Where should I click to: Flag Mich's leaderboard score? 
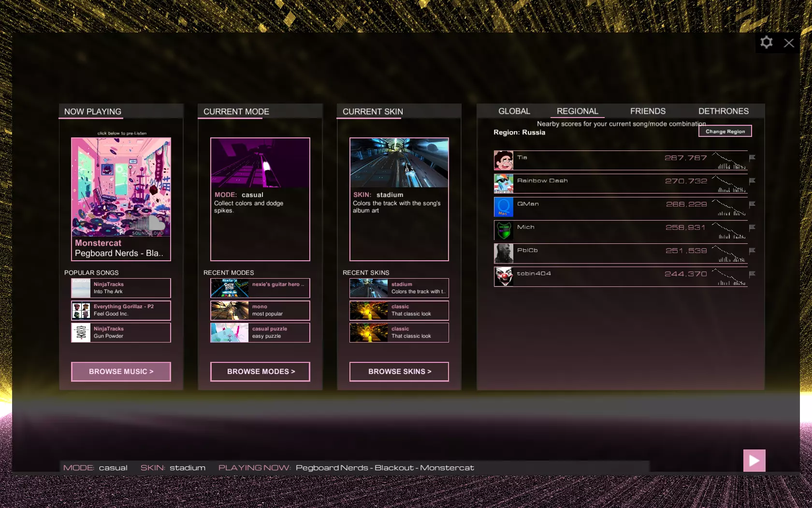[752, 227]
